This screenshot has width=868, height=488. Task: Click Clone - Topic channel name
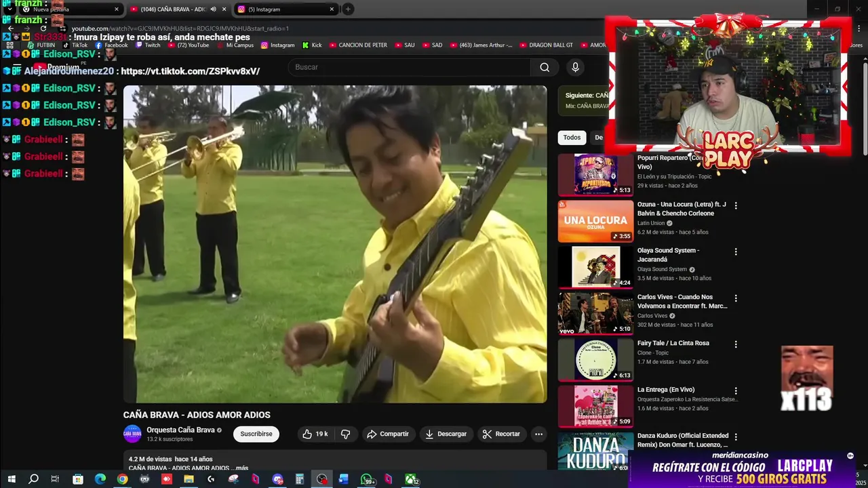point(653,352)
